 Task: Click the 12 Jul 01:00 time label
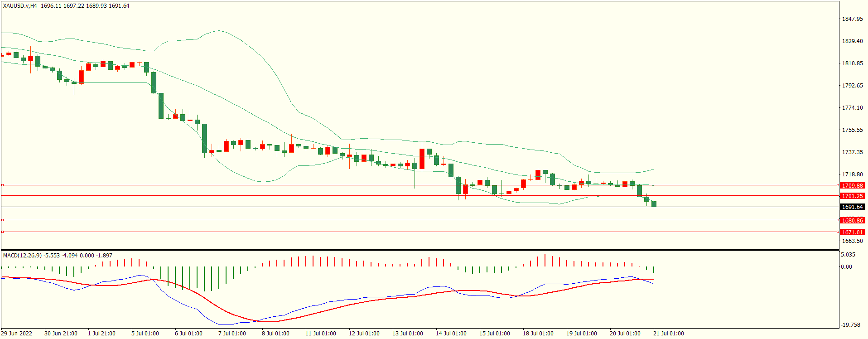click(x=364, y=334)
